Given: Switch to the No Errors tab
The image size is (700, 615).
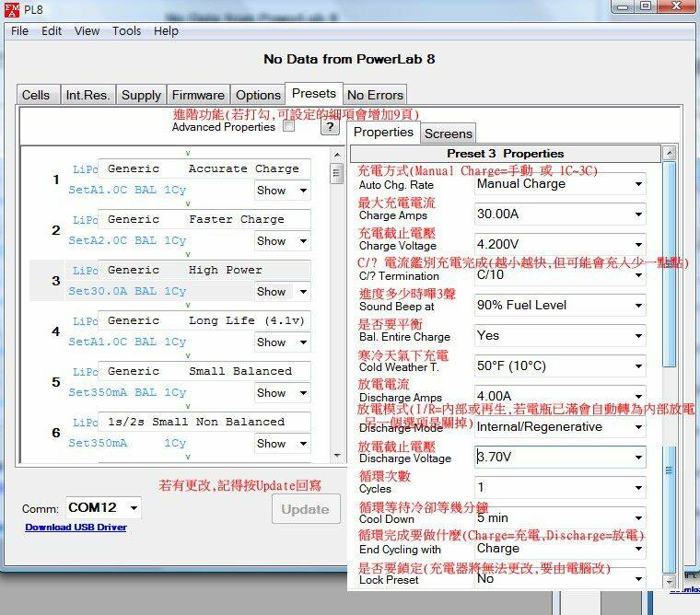Looking at the screenshot, I should (x=375, y=95).
